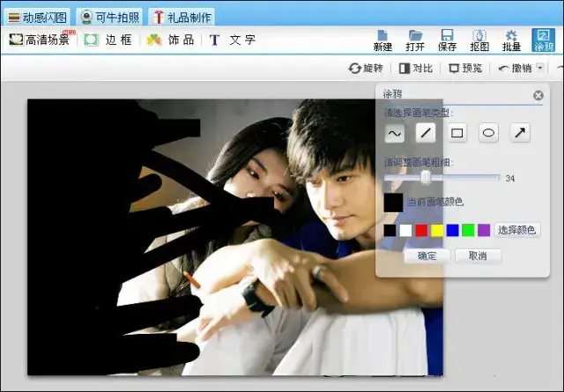The width and height of the screenshot is (564, 392).
Task: Pick the red color swatch
Action: point(421,230)
